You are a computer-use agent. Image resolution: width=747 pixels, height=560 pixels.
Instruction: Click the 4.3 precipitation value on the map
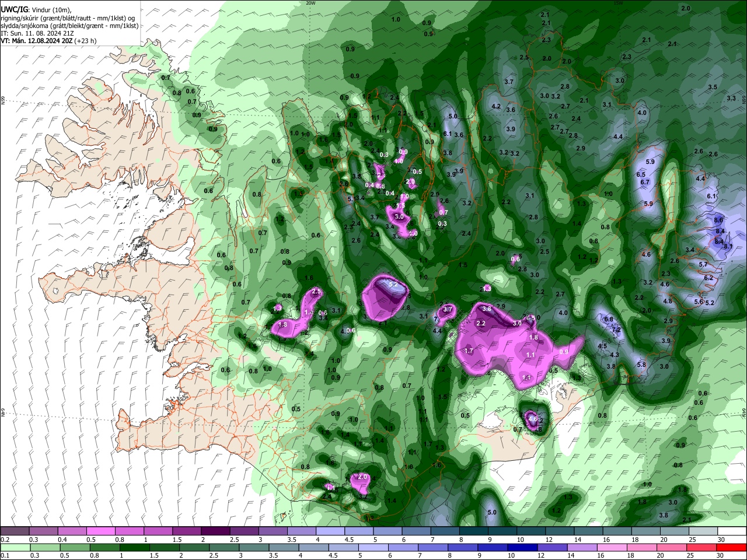click(615, 355)
